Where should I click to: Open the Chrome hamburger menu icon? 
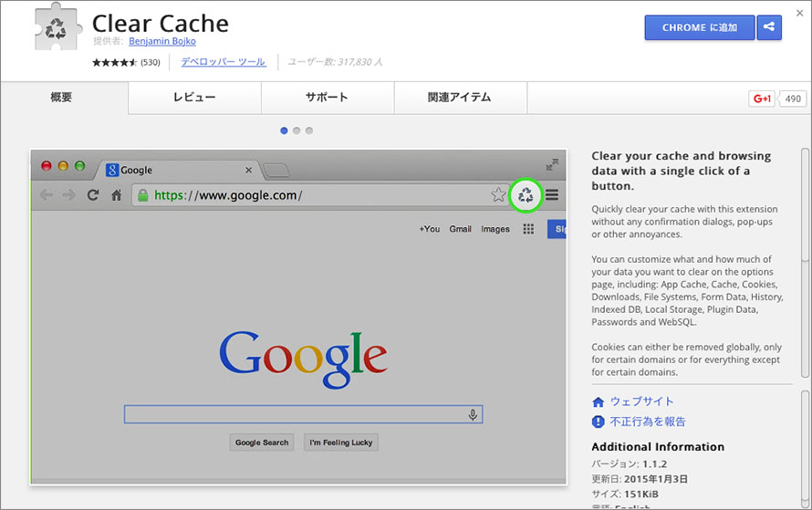[x=552, y=195]
